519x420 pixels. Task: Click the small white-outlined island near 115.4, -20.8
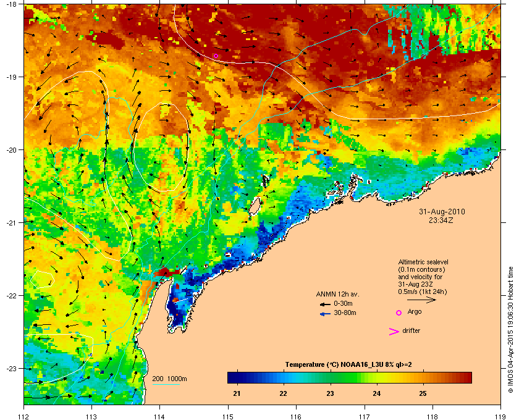254,206
